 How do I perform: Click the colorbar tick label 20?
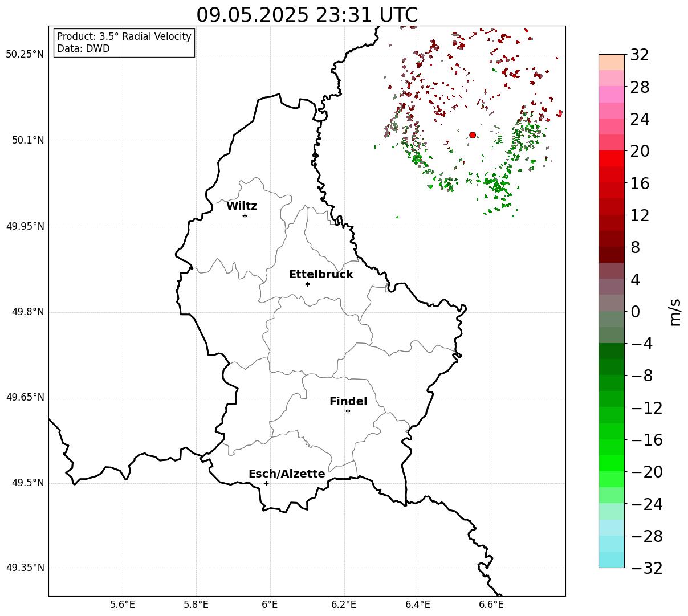640,152
